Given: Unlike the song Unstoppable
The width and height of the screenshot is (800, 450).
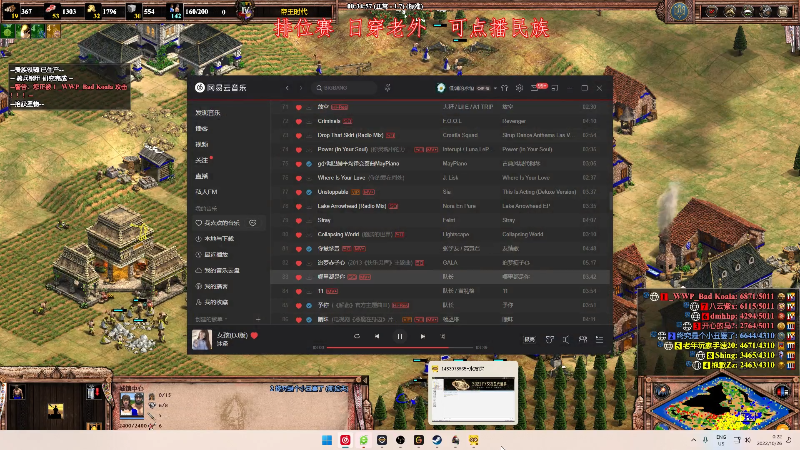Looking at the screenshot, I should pos(298,192).
